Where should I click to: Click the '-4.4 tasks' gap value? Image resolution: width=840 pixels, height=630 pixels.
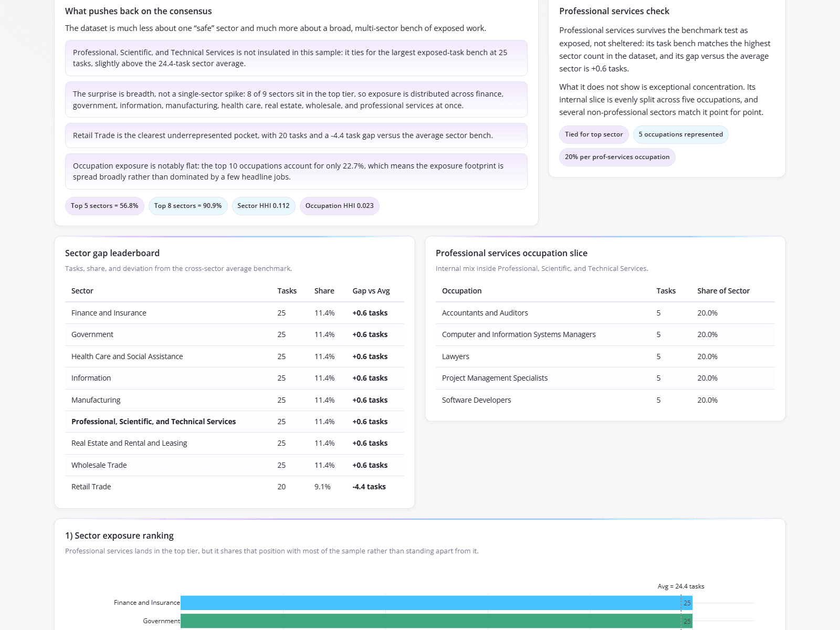pyautogui.click(x=369, y=487)
